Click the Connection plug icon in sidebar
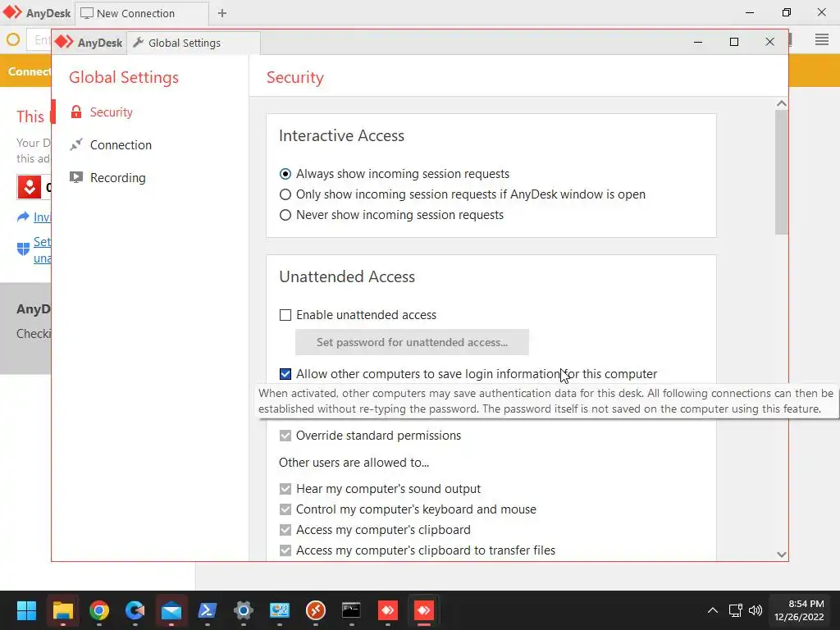Screen dimensions: 840x630 [x=76, y=144]
